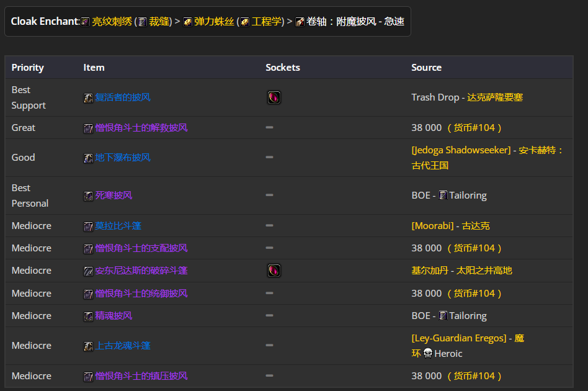The image size is (588, 391).
Task: Open the 亮纹刺绣 link
Action: point(112,22)
